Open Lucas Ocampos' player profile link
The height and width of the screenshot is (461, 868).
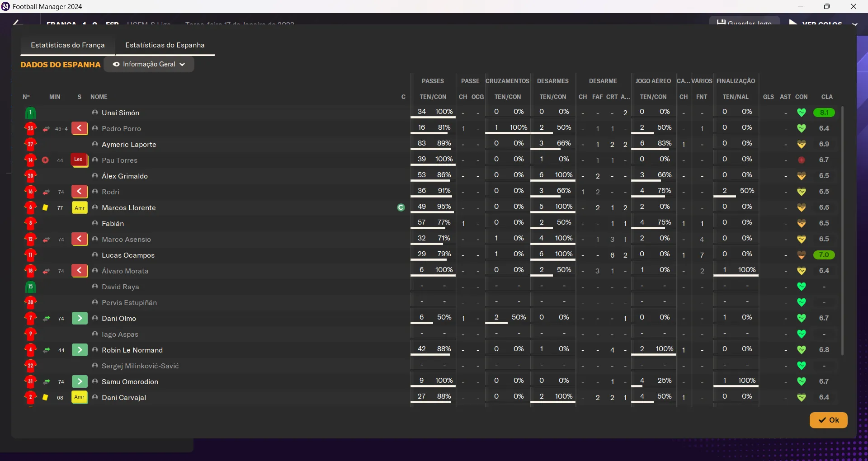click(128, 255)
